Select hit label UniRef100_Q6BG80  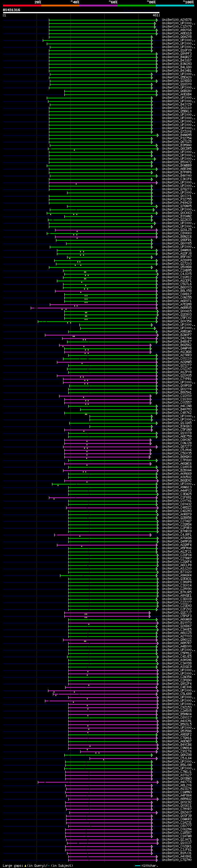point(177,91)
